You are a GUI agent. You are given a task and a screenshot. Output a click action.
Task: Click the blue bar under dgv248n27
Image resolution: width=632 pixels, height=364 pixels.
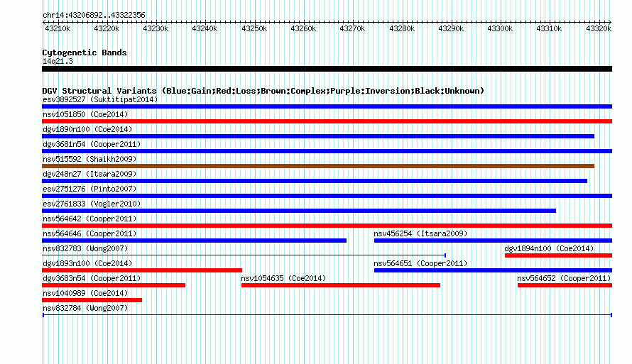[x=315, y=181]
